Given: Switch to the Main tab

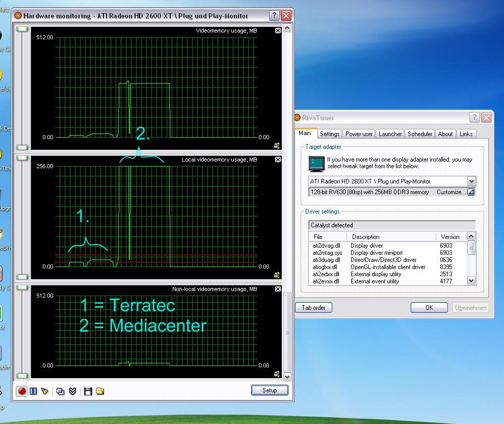Looking at the screenshot, I should (x=305, y=133).
